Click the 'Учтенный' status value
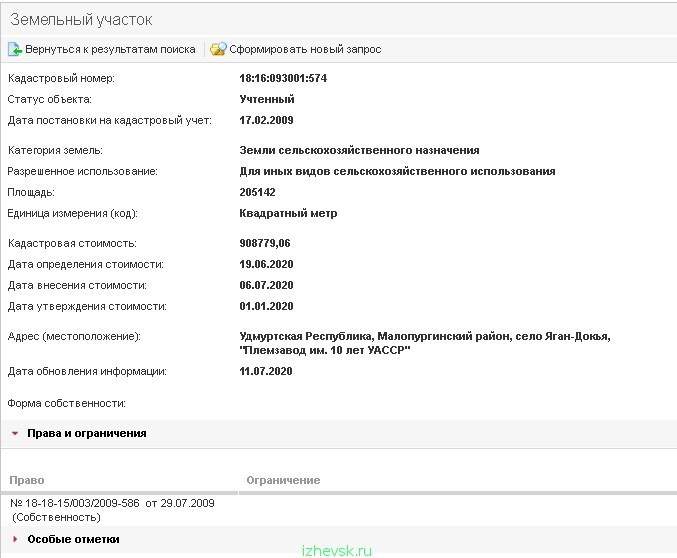Screen dimensions: 677x558 coord(267,99)
